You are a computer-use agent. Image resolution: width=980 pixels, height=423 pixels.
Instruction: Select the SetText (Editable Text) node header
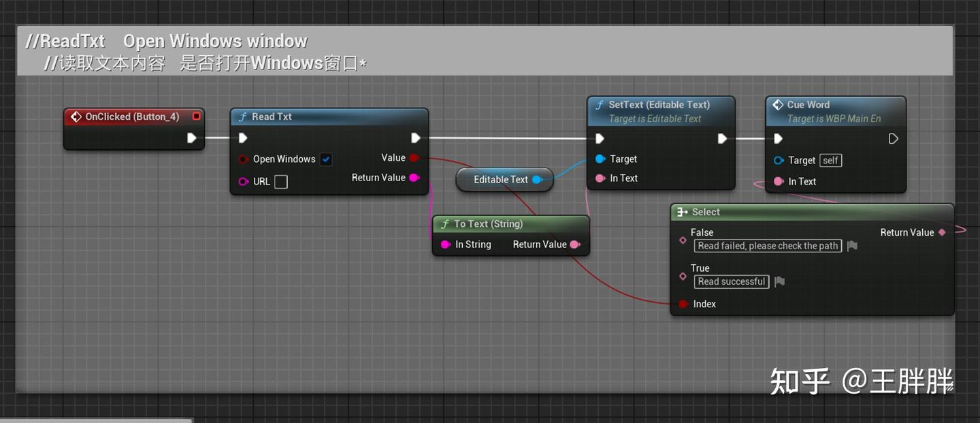(653, 105)
